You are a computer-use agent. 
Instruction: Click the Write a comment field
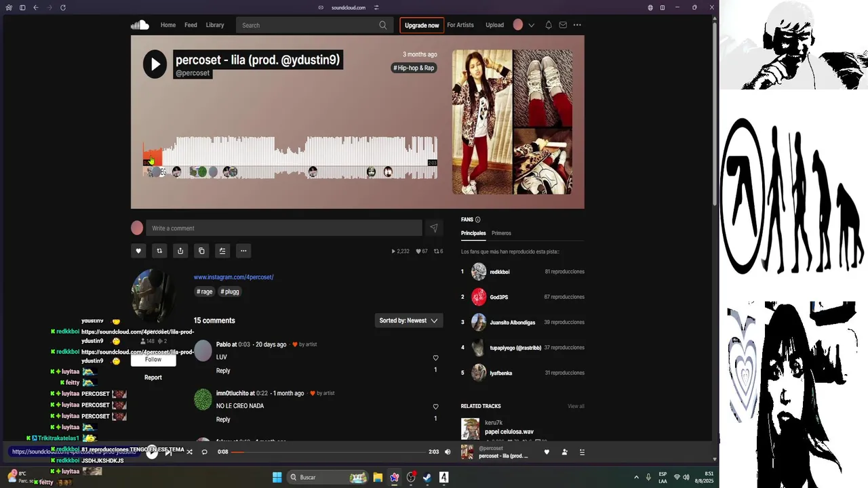(284, 228)
